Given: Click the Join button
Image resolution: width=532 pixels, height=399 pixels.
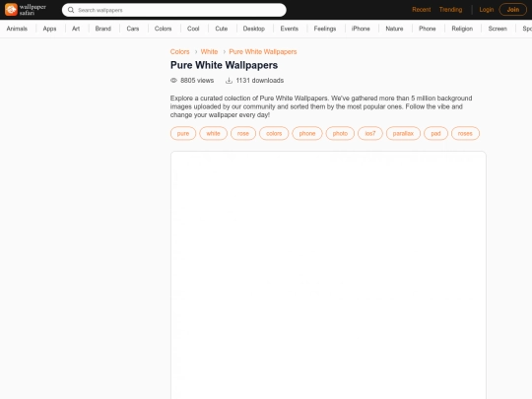Looking at the screenshot, I should tap(513, 10).
